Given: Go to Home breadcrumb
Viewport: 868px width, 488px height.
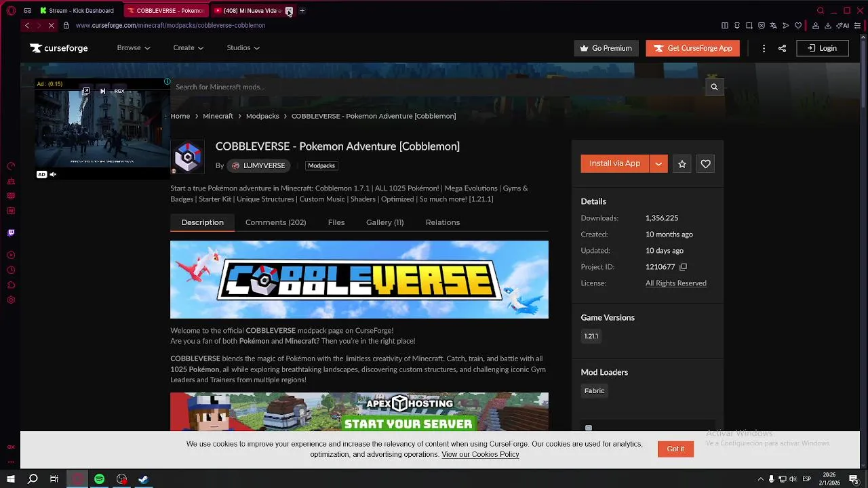Looking at the screenshot, I should [x=180, y=116].
